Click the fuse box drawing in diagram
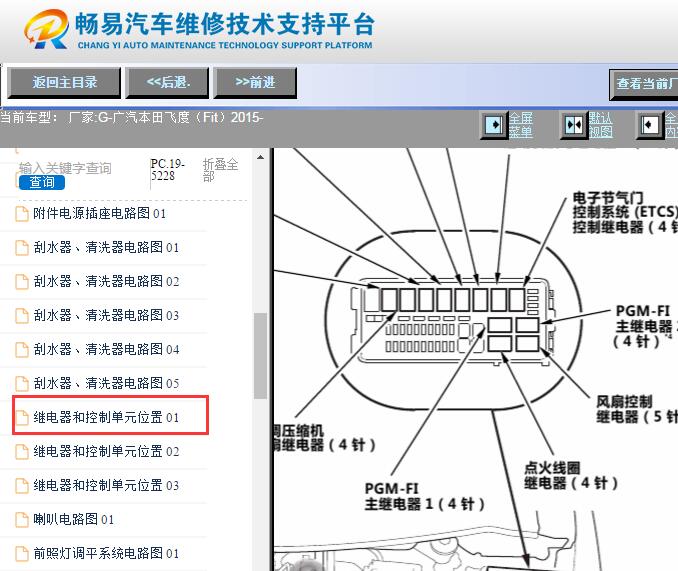The width and height of the screenshot is (678, 571). [452, 321]
